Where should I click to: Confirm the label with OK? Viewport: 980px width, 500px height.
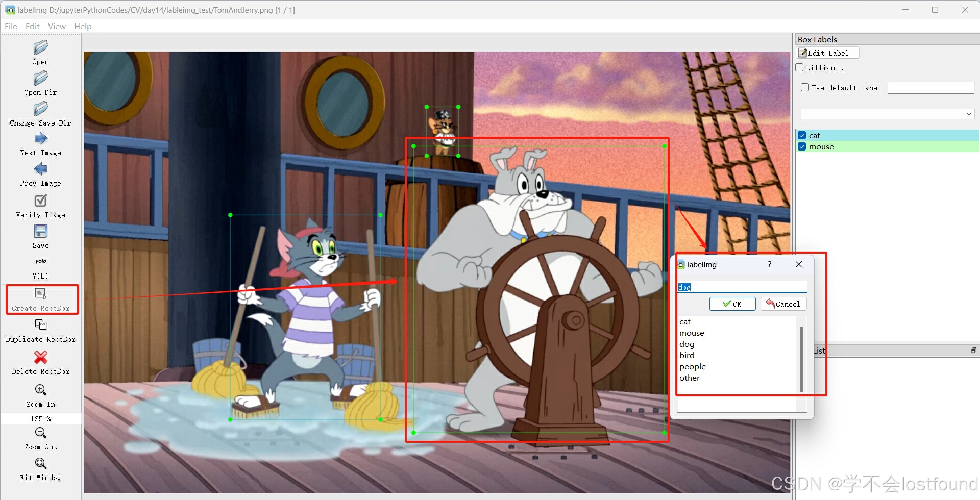coord(732,304)
